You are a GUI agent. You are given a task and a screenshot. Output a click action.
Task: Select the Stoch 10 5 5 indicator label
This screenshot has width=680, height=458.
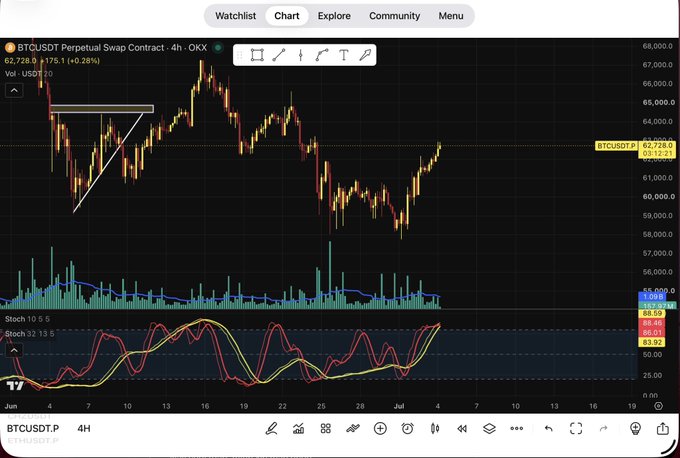[x=27, y=319]
